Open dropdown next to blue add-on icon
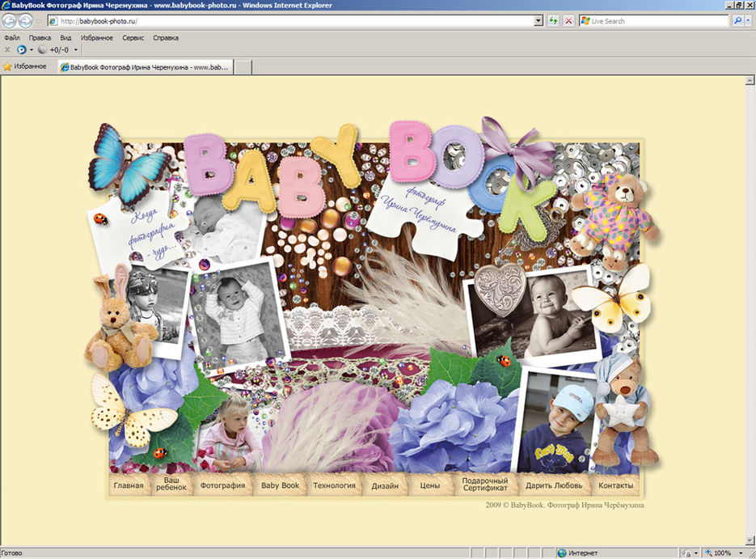This screenshot has width=756, height=559. coord(32,49)
